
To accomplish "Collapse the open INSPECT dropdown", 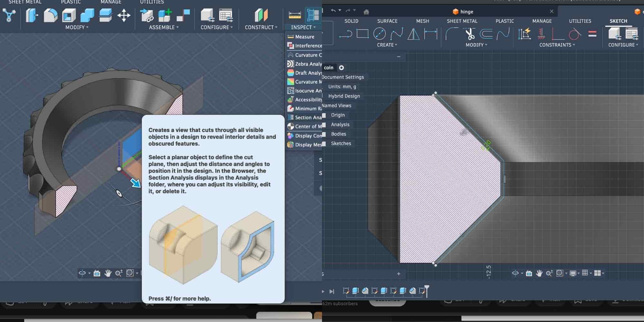I will coord(303,27).
